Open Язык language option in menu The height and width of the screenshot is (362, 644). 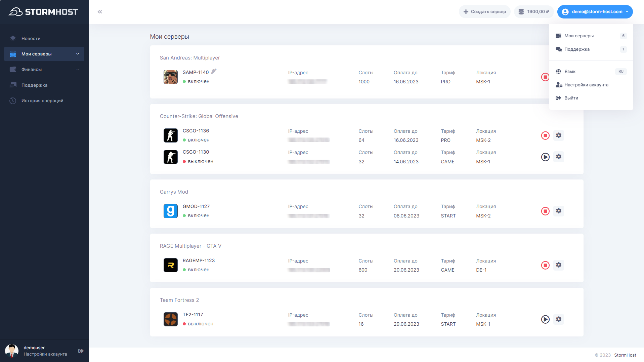(570, 72)
